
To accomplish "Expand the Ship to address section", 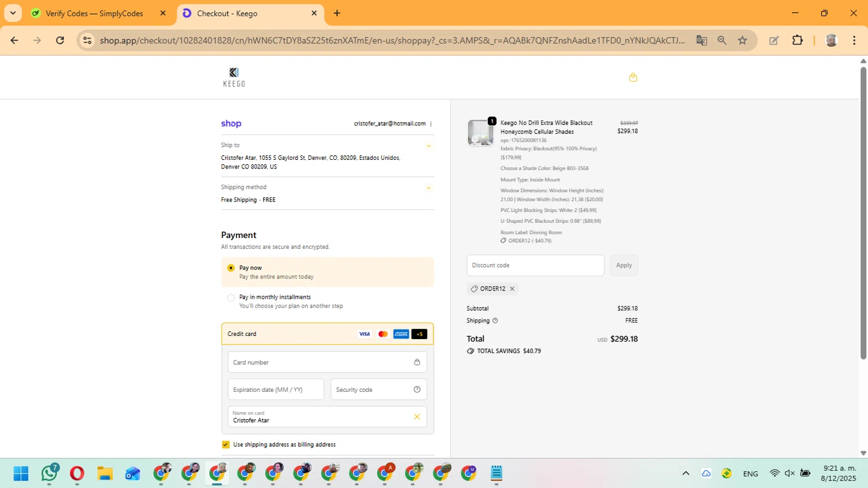I will point(429,146).
